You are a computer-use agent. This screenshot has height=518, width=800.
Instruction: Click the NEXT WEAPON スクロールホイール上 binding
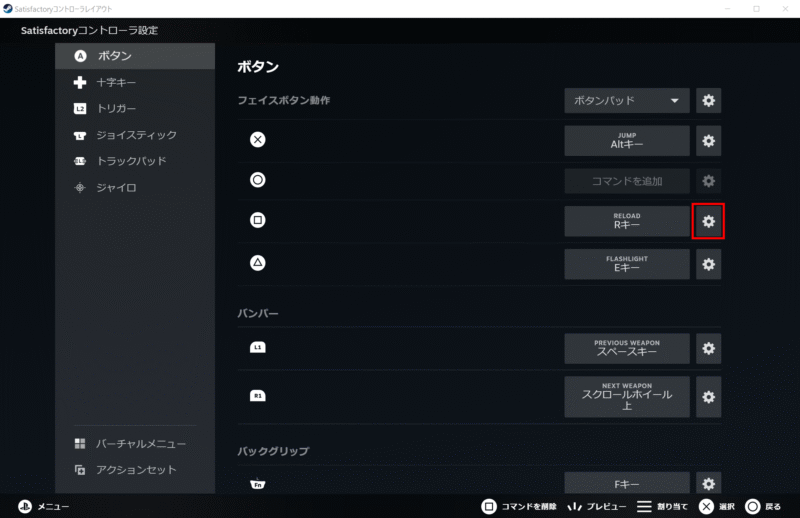pos(627,396)
